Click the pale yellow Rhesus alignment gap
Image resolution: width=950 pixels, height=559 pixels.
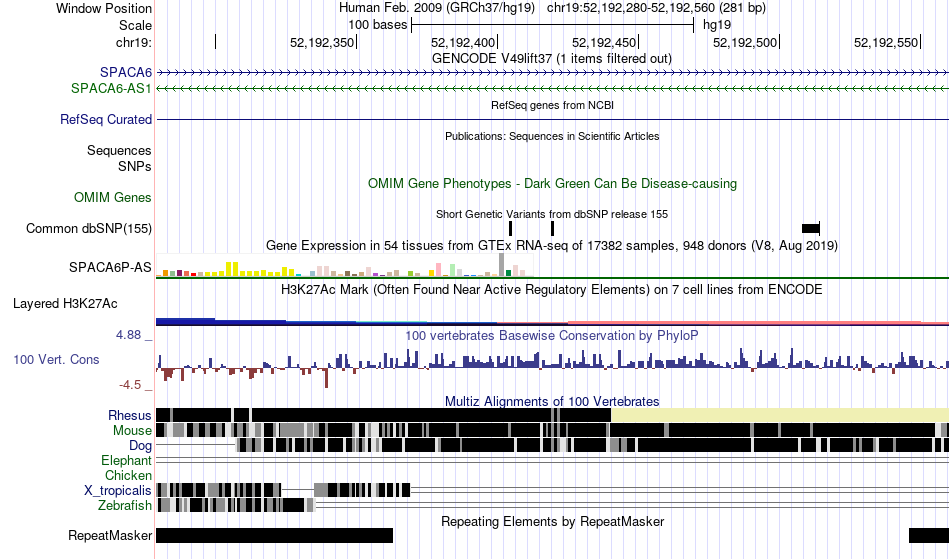(x=780, y=415)
